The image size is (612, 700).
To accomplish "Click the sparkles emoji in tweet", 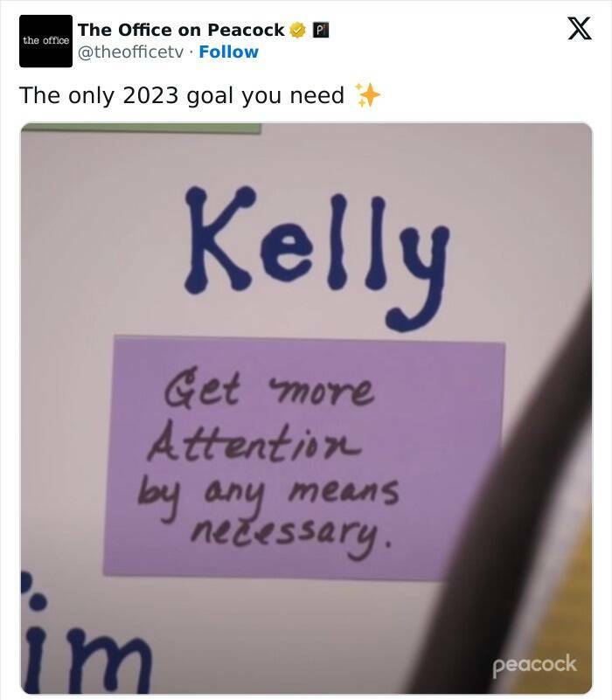I will coord(368,95).
